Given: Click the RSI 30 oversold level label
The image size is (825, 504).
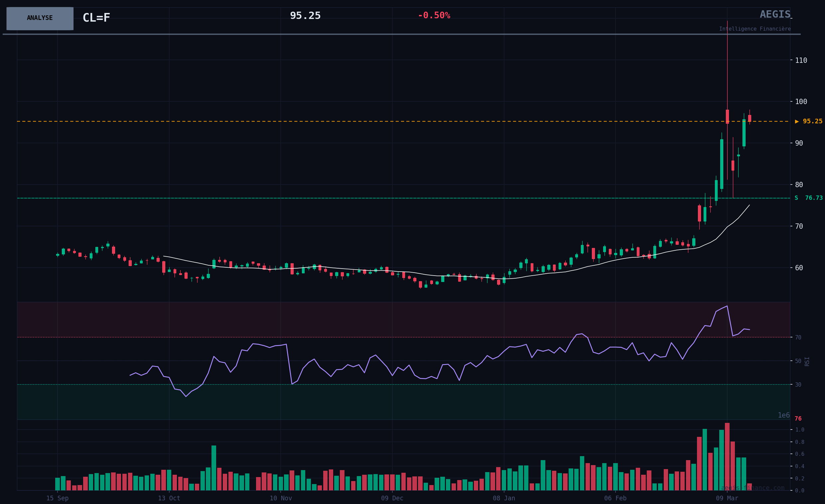Looking at the screenshot, I should pyautogui.click(x=798, y=385).
